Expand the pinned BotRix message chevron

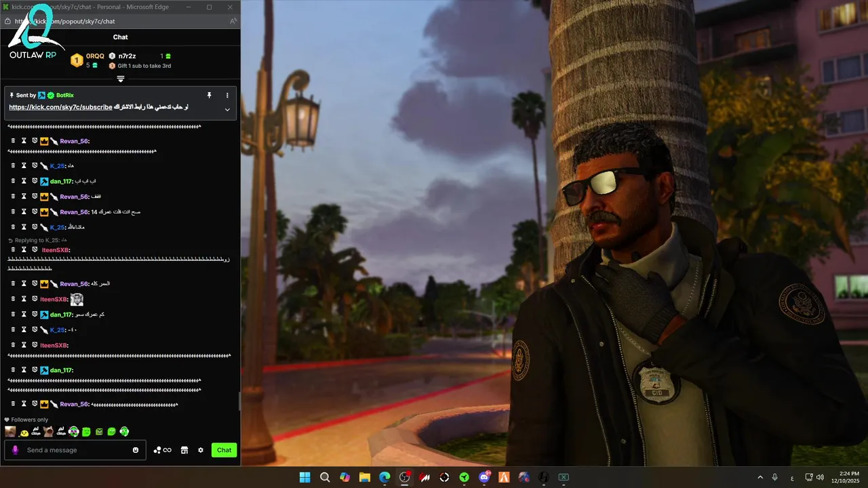227,110
